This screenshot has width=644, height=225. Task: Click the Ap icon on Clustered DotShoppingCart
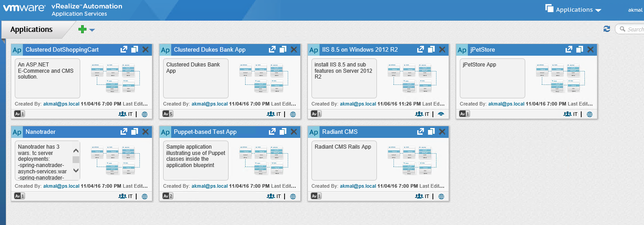pos(17,50)
